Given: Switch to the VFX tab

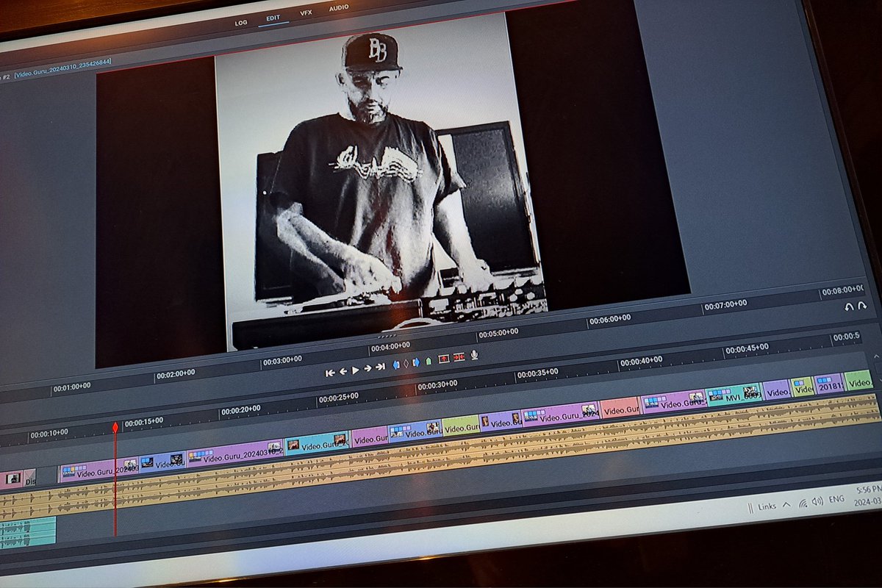Looking at the screenshot, I should 306,13.
